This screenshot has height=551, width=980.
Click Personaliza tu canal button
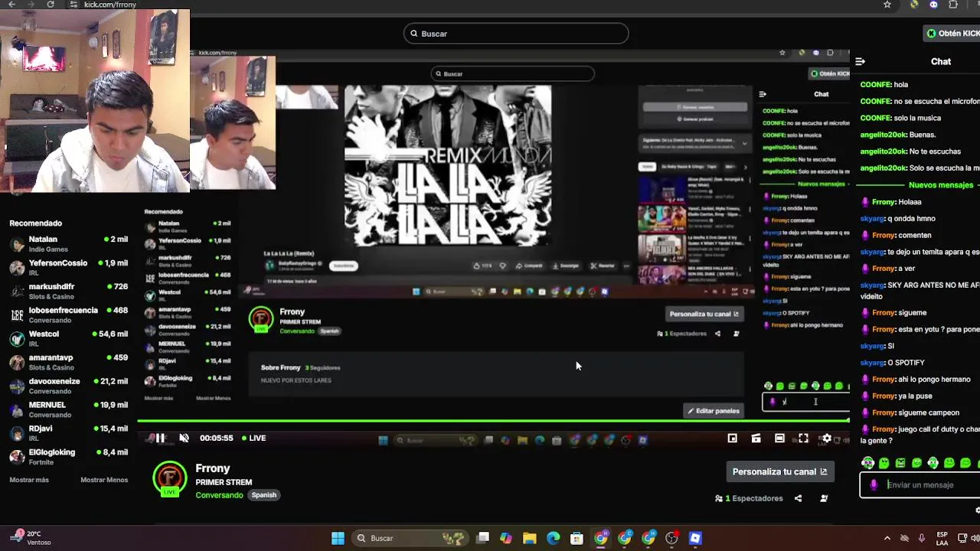[779, 471]
